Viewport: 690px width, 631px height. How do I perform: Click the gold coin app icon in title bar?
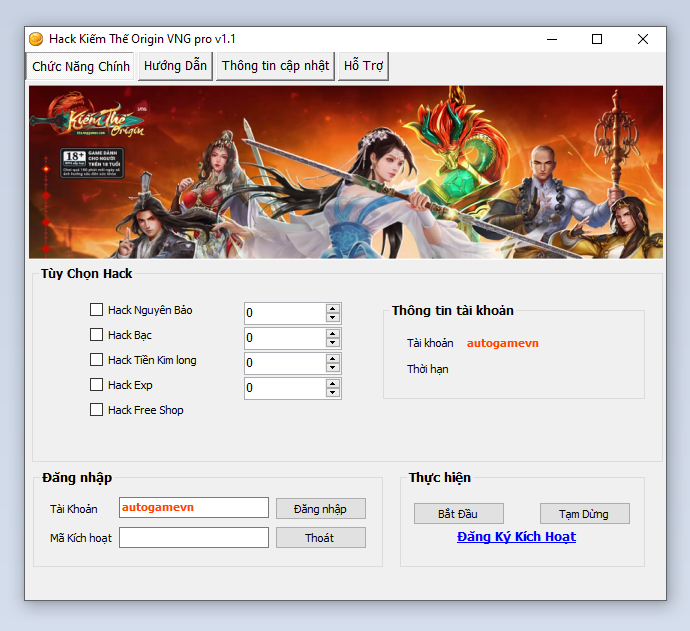[x=36, y=39]
